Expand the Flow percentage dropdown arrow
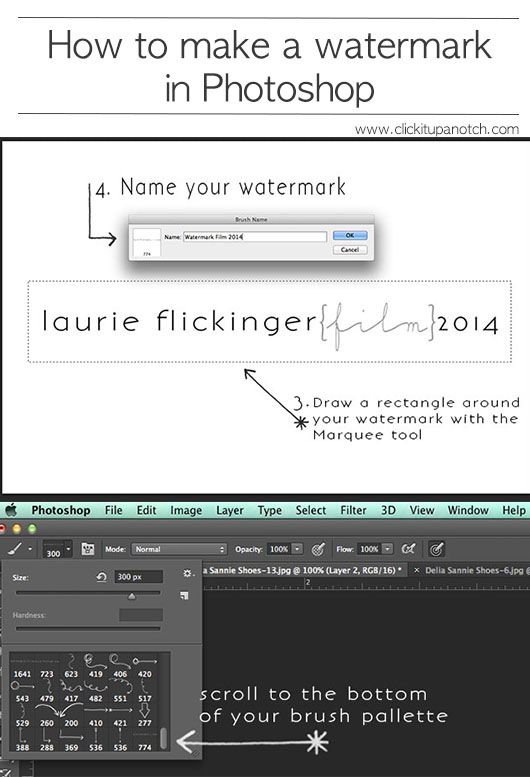Viewport: 530px width, 777px height. click(x=388, y=549)
